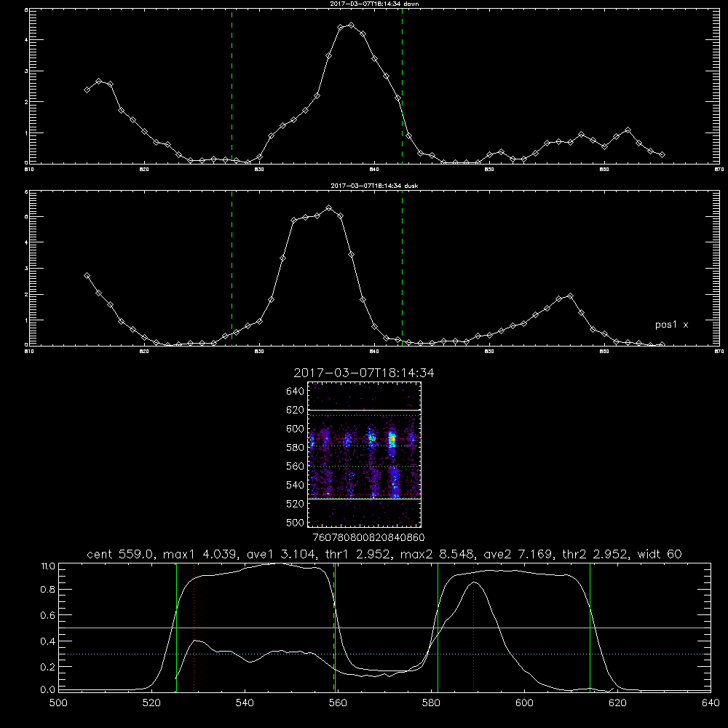
Task: Select red dotted line near 589 in bottom plot
Action: point(474,628)
